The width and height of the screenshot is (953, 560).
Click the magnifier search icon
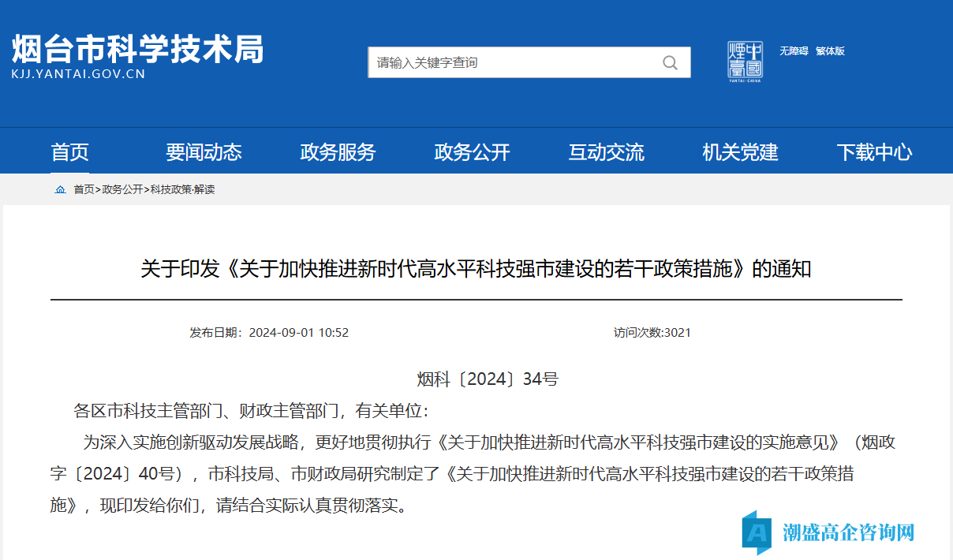[x=670, y=63]
